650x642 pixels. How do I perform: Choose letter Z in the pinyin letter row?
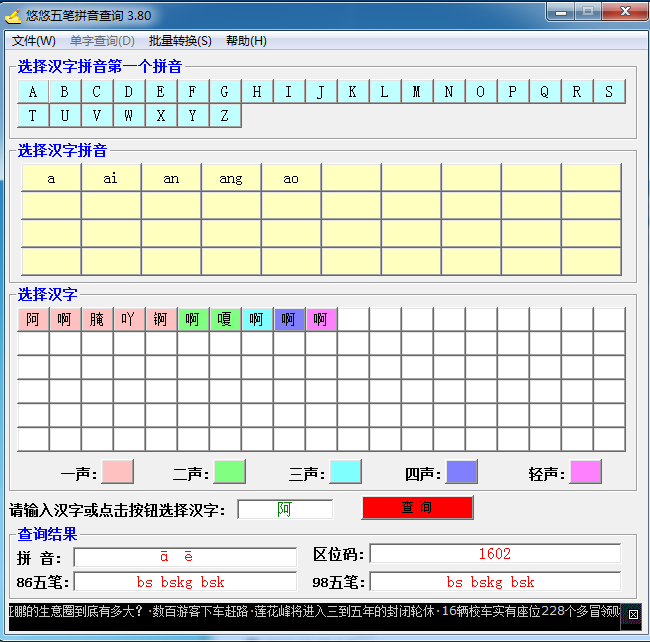point(225,116)
